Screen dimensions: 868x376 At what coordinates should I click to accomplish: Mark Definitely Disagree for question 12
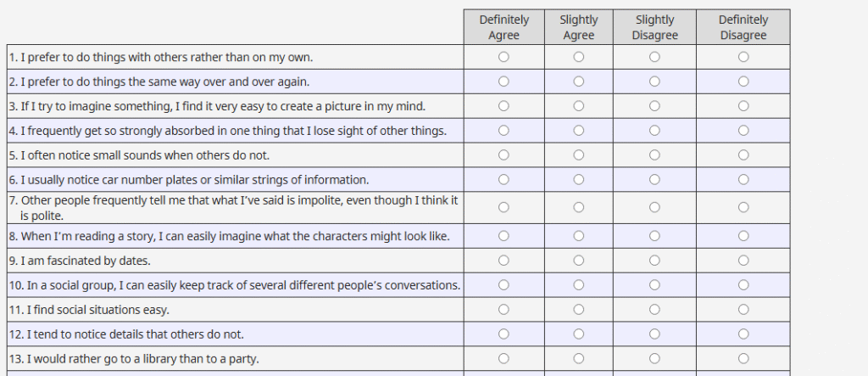(x=743, y=334)
